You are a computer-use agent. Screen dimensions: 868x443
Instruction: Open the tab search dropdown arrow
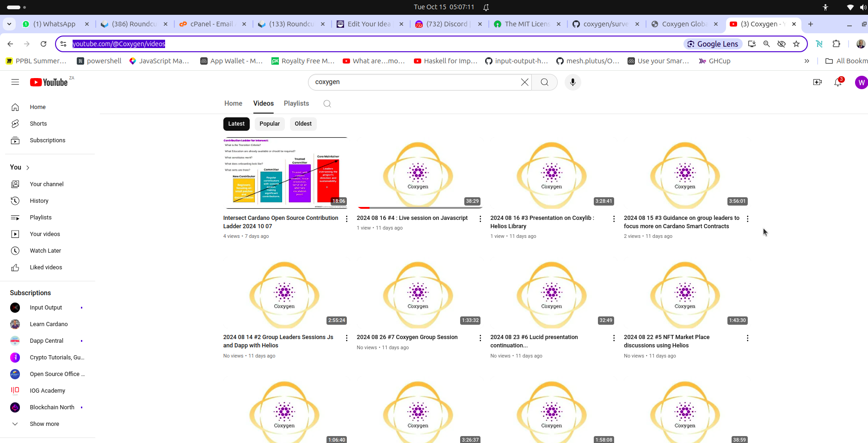9,24
